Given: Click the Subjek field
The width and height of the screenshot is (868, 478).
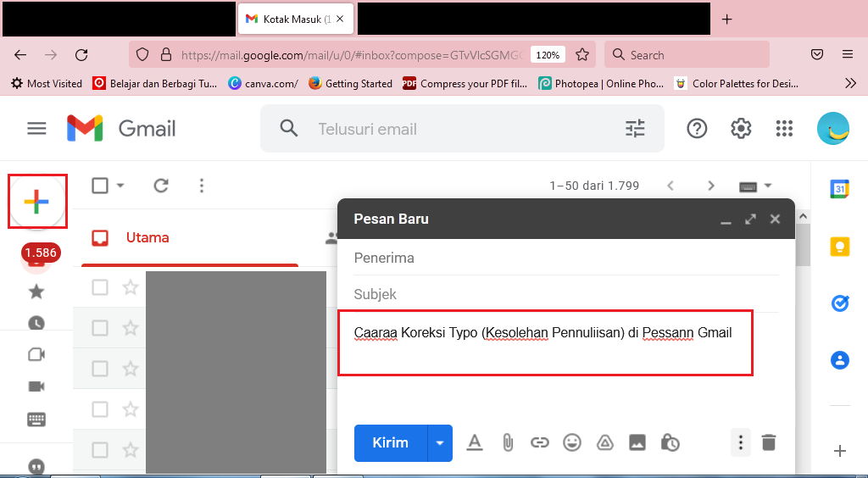Looking at the screenshot, I should click(x=565, y=294).
